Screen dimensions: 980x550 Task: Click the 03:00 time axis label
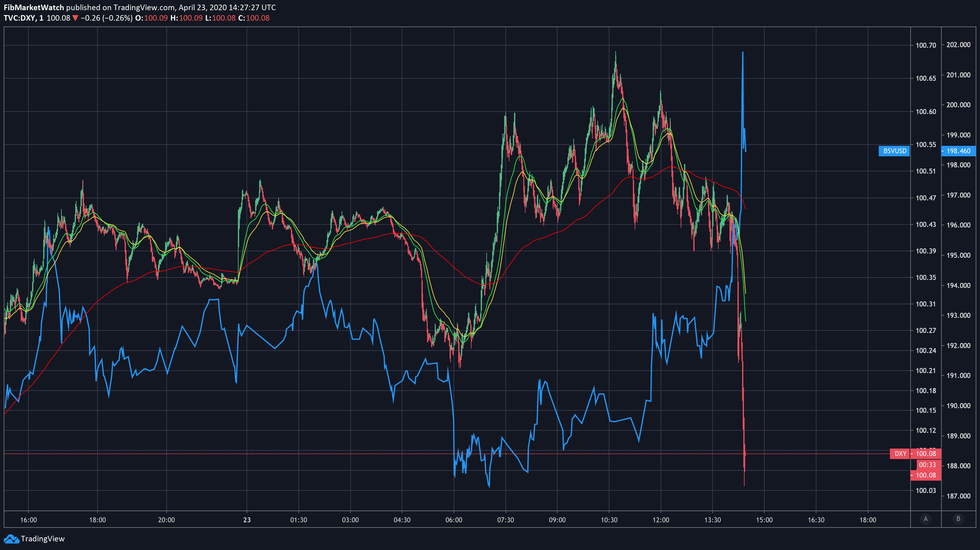pos(351,519)
